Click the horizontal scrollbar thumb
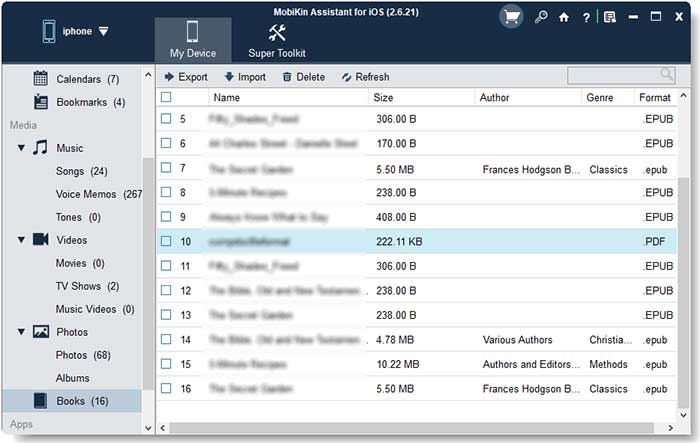 [411, 428]
